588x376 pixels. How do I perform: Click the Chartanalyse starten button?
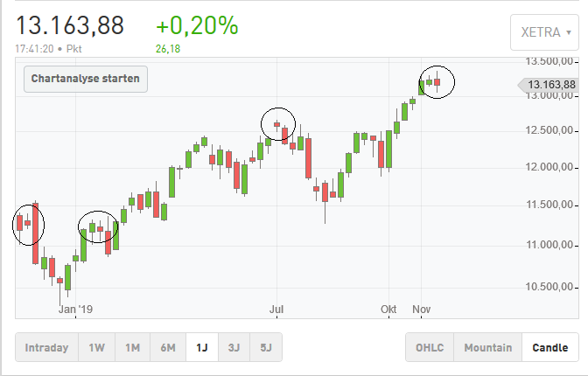pos(86,79)
